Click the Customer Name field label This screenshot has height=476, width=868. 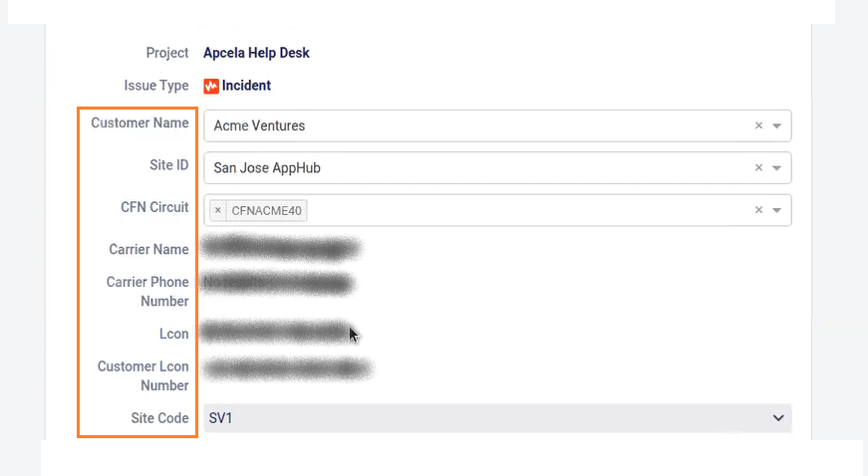[140, 123]
